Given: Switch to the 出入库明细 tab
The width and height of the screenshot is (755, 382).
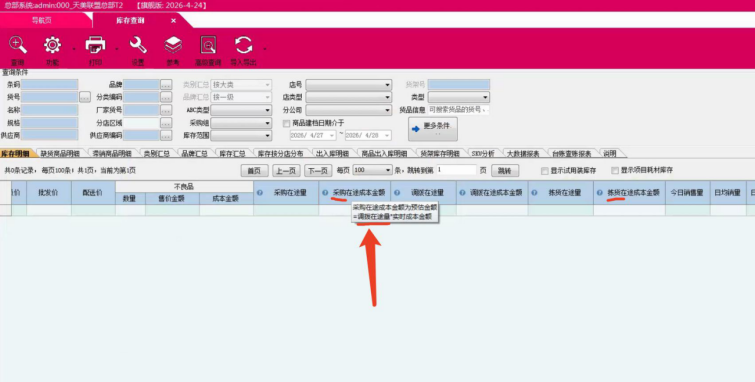Looking at the screenshot, I should coord(332,154).
